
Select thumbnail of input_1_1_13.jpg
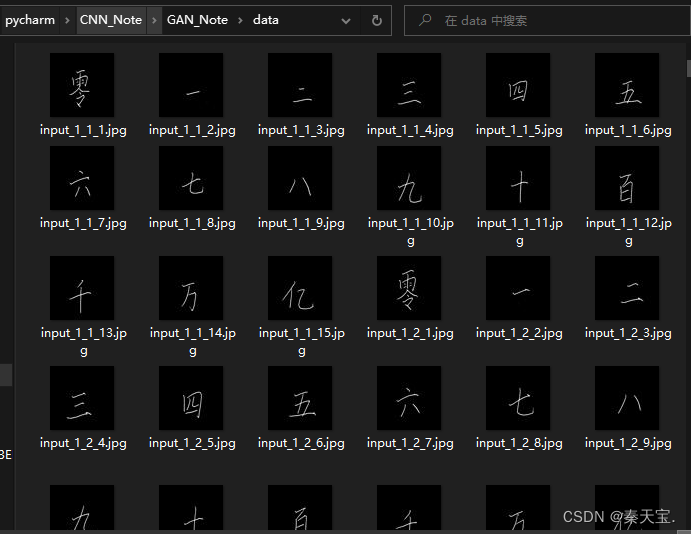coord(82,288)
